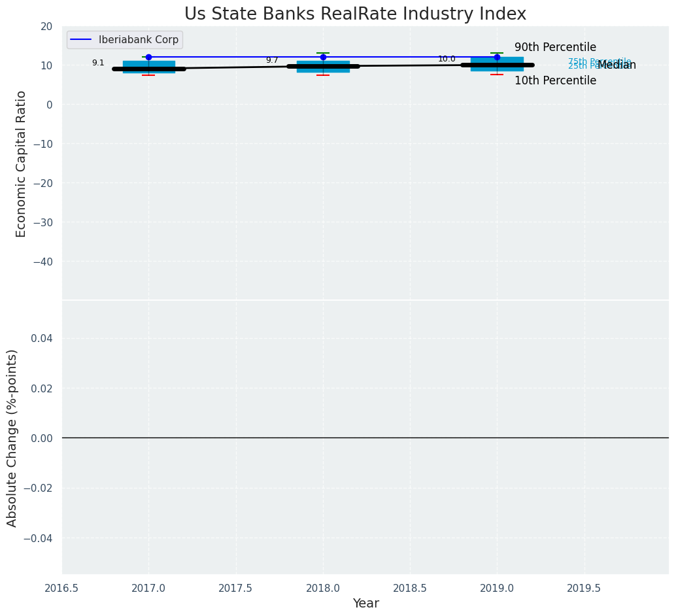
Task: Click the chart title text
Action: [355, 14]
